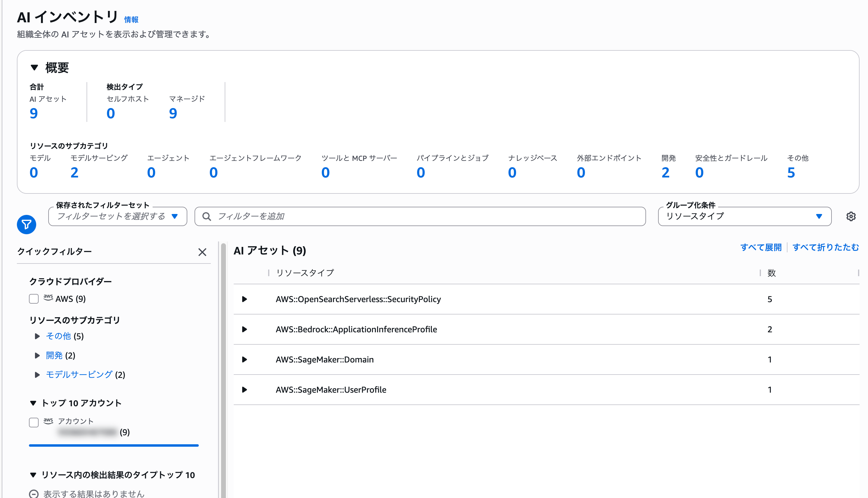868x498 pixels.
Task: Tick the アカウント (9) checkbox
Action: [x=33, y=423]
